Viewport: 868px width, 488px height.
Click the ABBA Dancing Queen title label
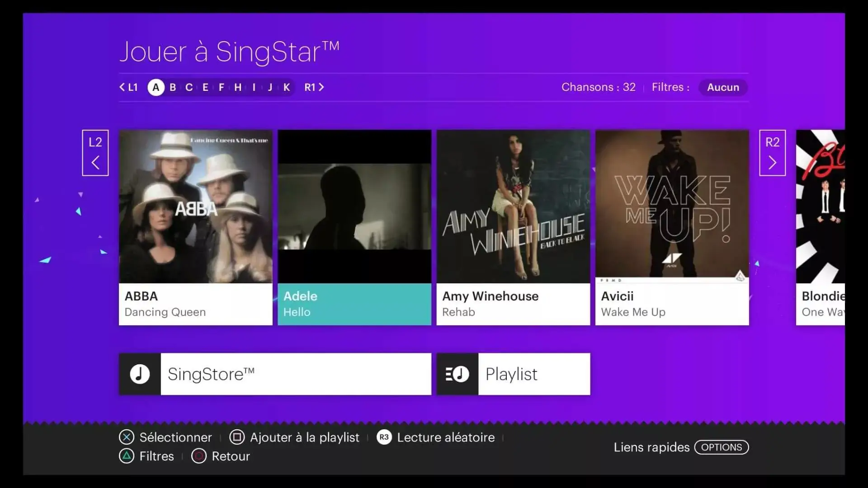(196, 304)
